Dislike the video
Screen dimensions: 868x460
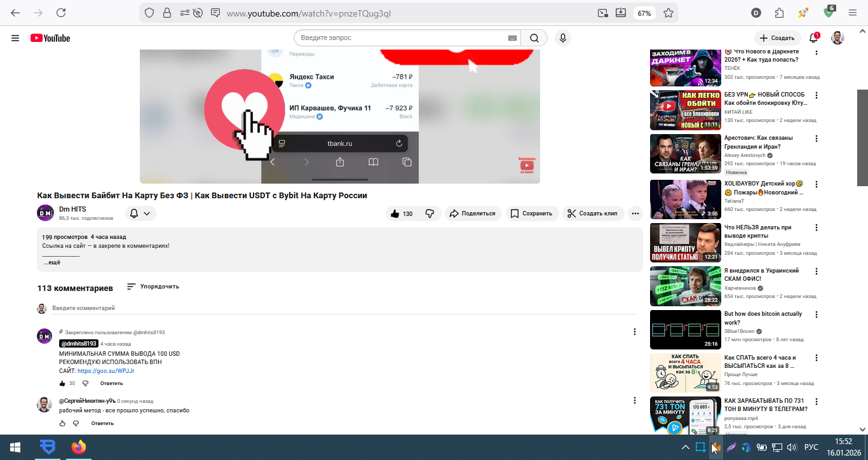tap(430, 213)
